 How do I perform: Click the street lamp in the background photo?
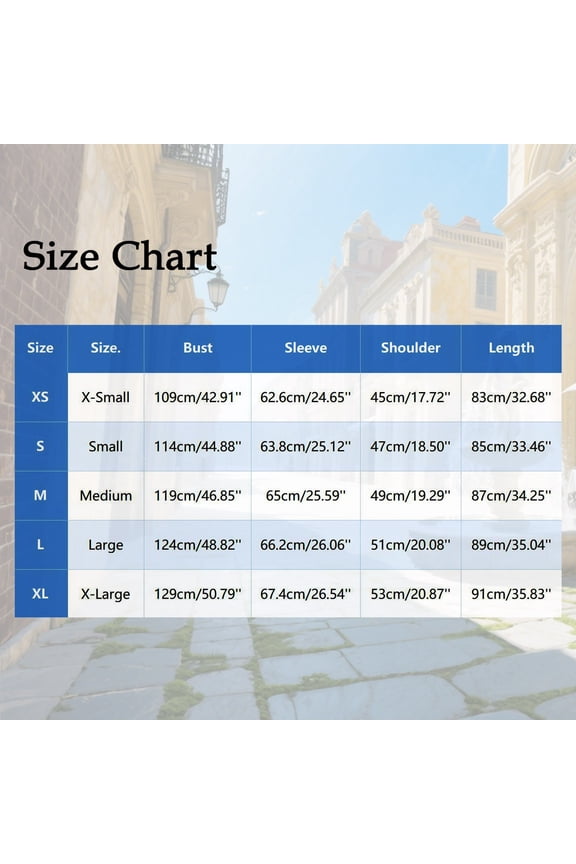217,289
